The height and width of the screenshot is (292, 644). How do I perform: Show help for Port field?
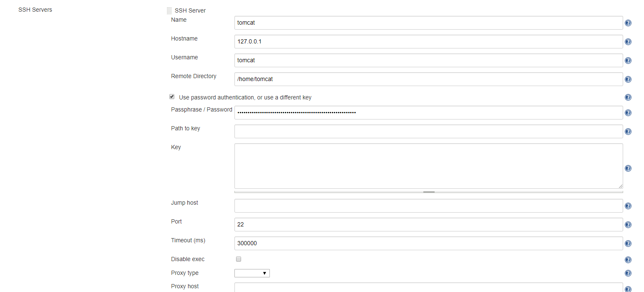pos(628,225)
